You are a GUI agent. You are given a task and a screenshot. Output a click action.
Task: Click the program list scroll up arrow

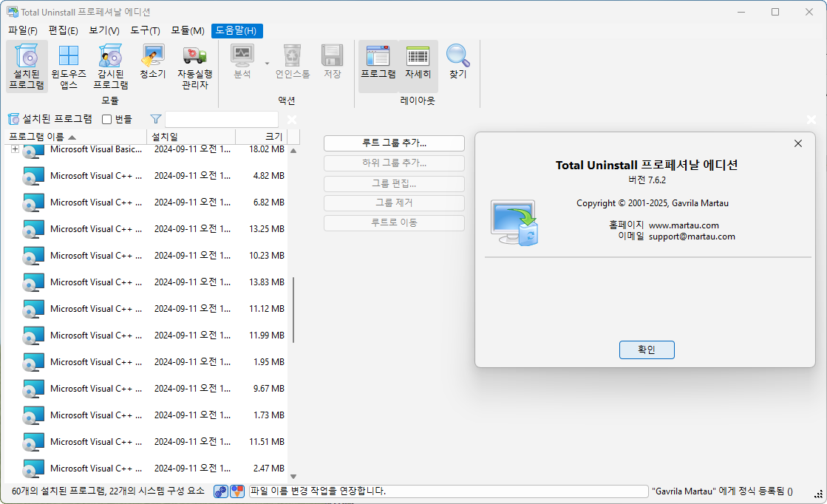coord(293,151)
